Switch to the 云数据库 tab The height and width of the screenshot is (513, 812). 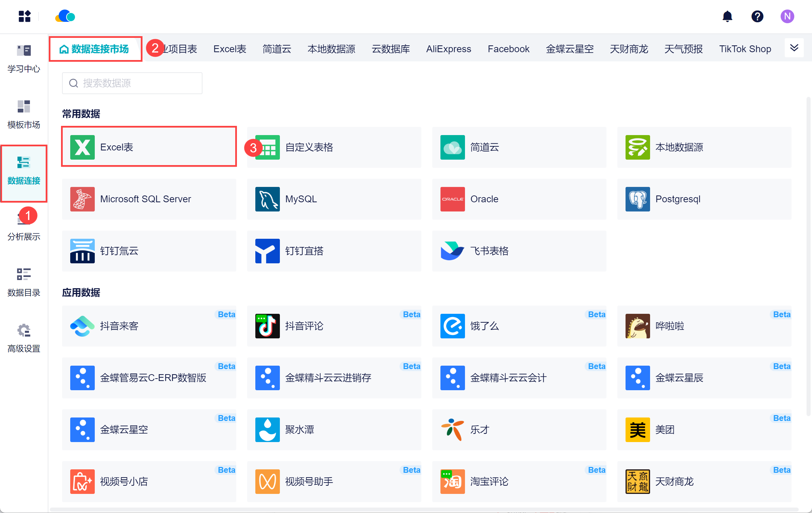click(391, 49)
